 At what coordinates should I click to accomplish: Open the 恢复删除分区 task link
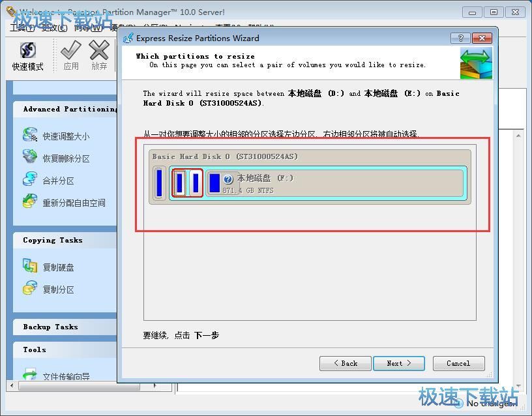[66, 158]
